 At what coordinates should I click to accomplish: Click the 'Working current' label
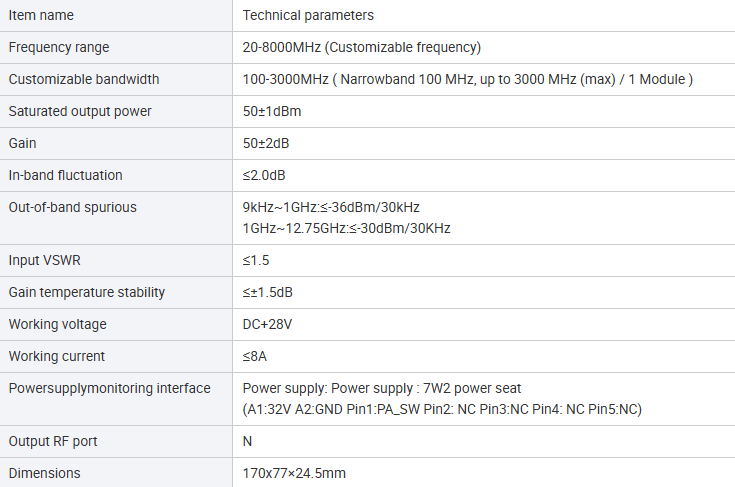pos(57,356)
